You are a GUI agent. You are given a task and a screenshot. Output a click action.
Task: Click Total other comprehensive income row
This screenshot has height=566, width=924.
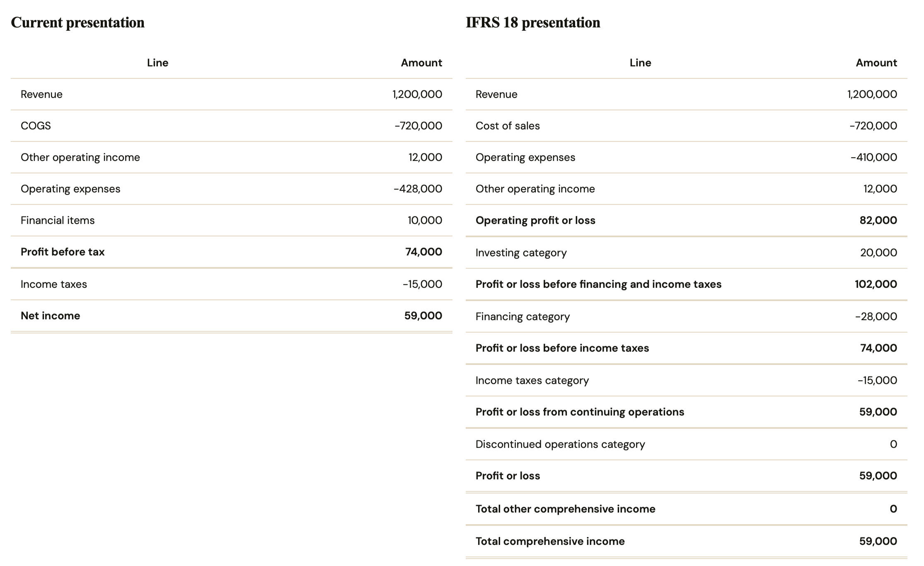pyautogui.click(x=686, y=509)
